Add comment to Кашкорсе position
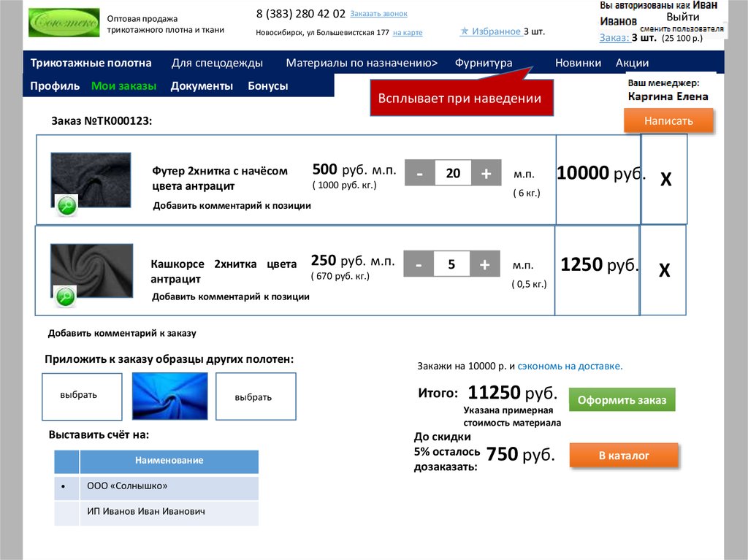 [230, 296]
